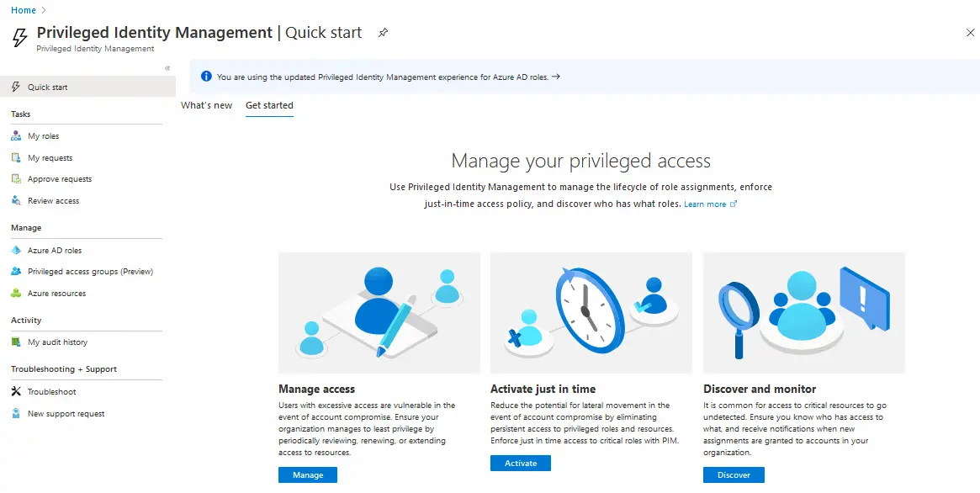The height and width of the screenshot is (493, 980).
Task: Go to Home breadcrumb link
Action: click(x=24, y=10)
